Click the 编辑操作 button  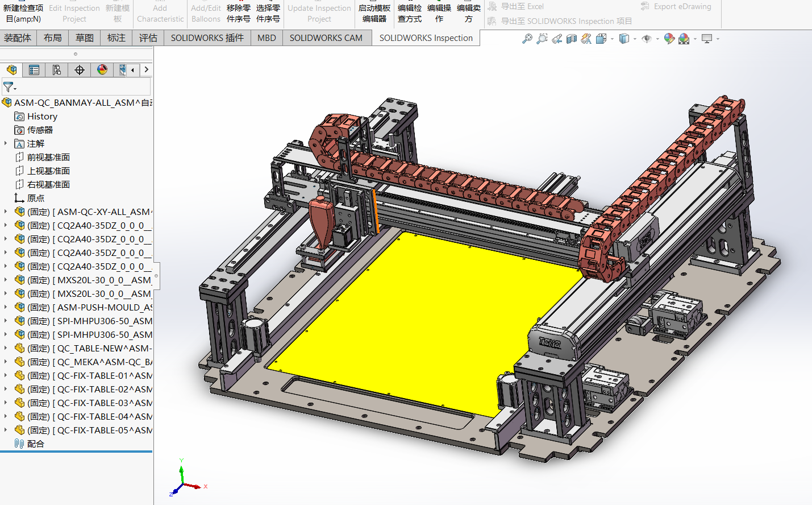[x=439, y=13]
